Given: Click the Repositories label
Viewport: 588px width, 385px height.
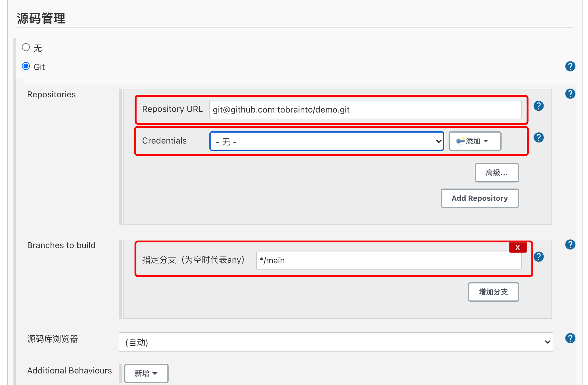Looking at the screenshot, I should tap(51, 94).
